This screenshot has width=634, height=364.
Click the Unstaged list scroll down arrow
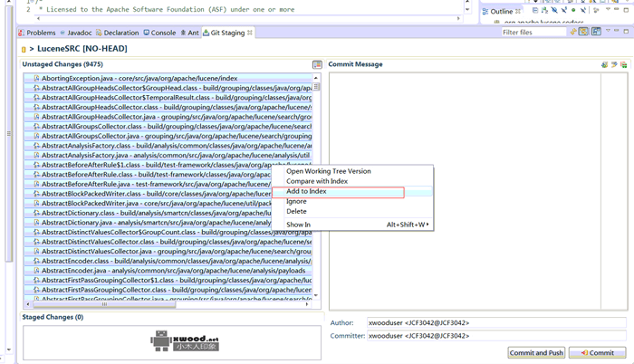tap(316, 296)
